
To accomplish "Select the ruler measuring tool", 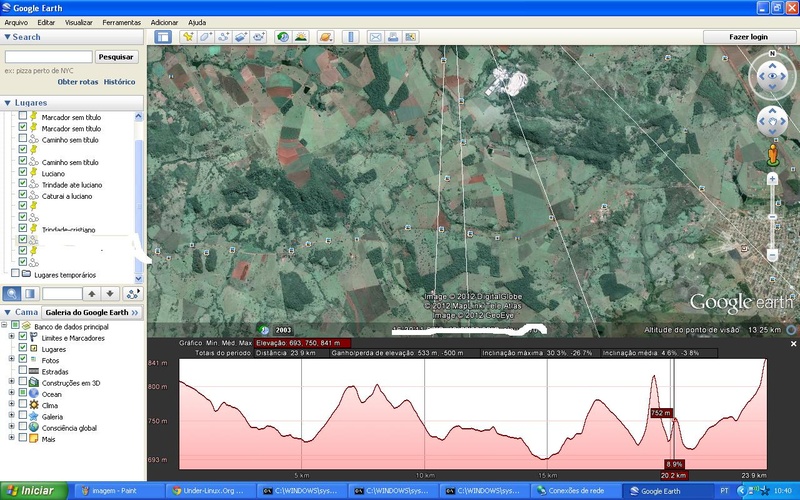I will [349, 37].
